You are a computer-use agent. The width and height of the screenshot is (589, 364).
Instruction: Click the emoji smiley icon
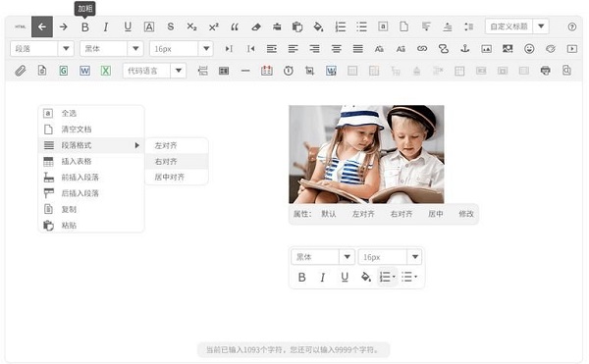[x=529, y=49]
